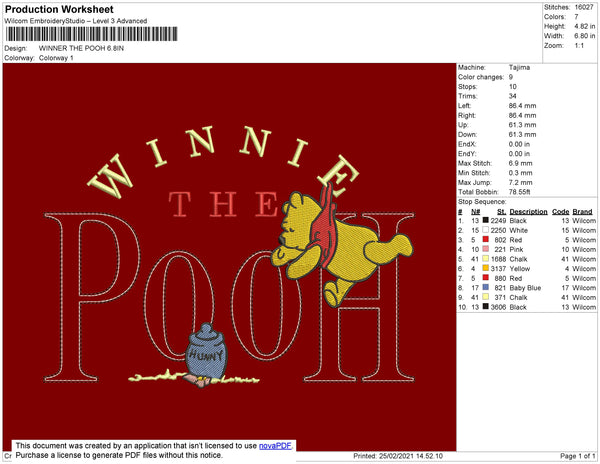Click the EndX value '0.00 in'

tap(519, 144)
